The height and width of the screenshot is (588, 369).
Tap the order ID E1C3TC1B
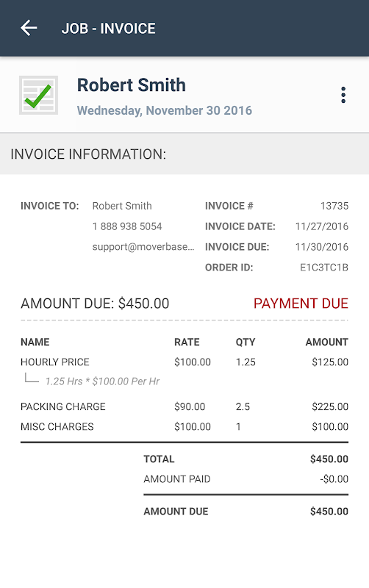(x=324, y=268)
